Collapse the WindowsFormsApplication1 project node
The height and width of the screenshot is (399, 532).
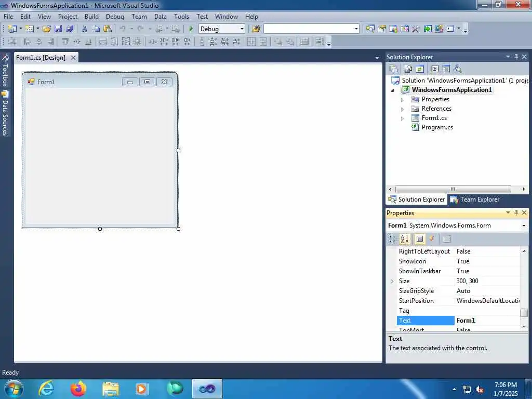coord(393,90)
